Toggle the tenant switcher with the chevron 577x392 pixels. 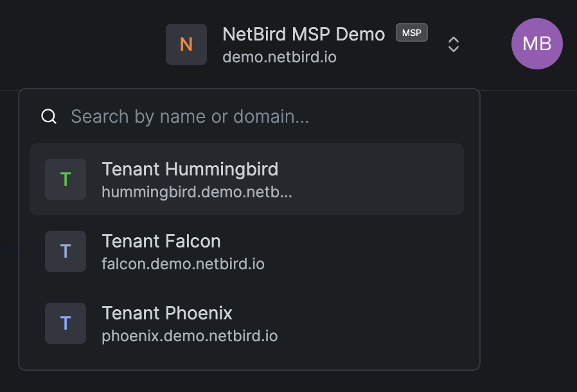(453, 44)
